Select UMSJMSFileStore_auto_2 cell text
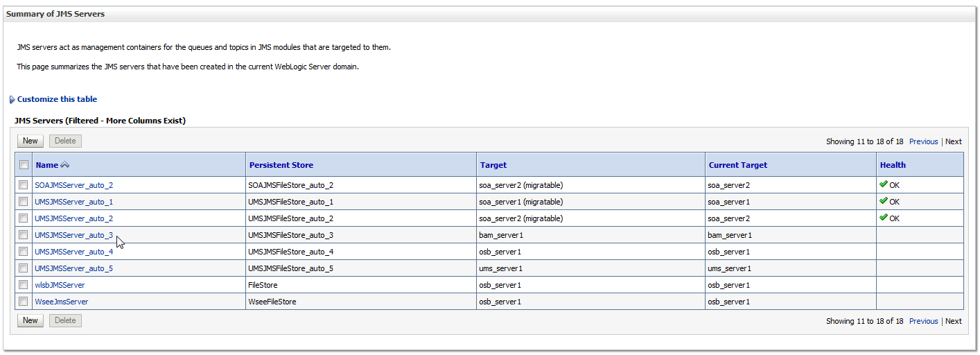This screenshot has width=980, height=355. pyautogui.click(x=290, y=218)
